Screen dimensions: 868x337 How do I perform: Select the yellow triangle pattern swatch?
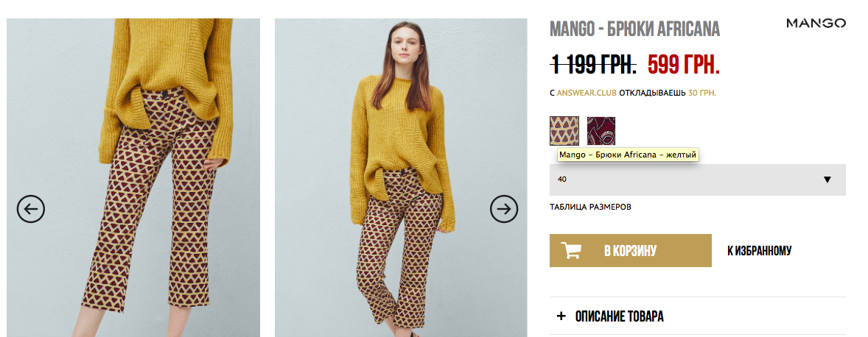pyautogui.click(x=564, y=131)
